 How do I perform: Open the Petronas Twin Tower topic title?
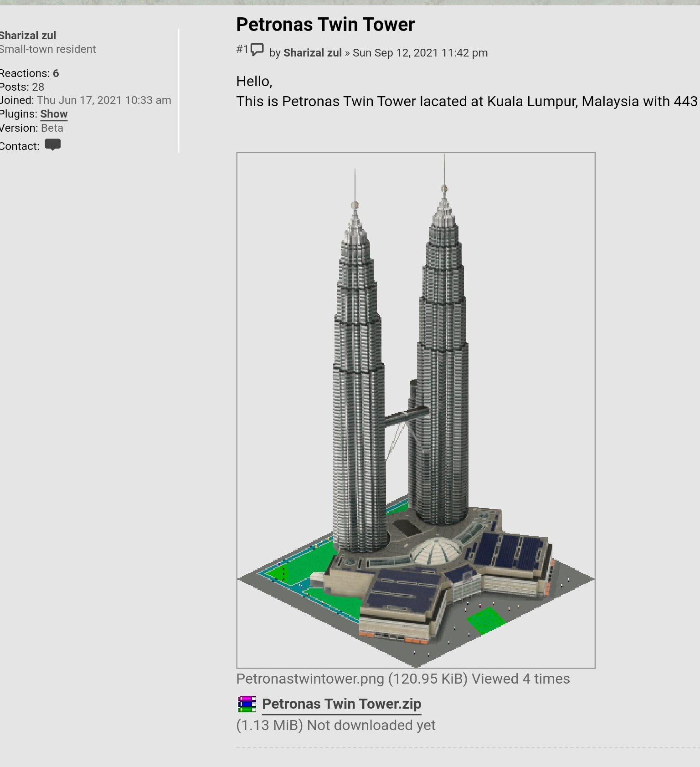325,25
